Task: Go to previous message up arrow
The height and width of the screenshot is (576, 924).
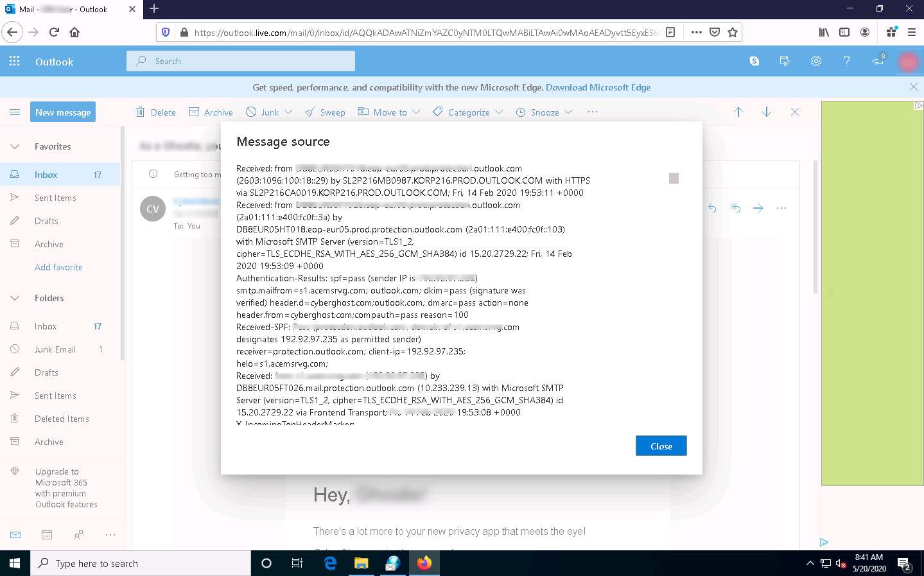Action: point(738,112)
